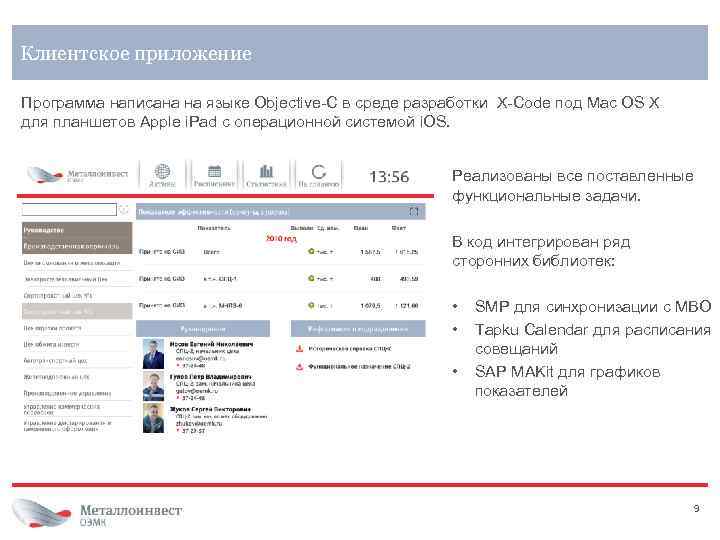Click the email link zhukov of Сергей Викторович
This screenshot has height=540, width=720.
click(199, 423)
